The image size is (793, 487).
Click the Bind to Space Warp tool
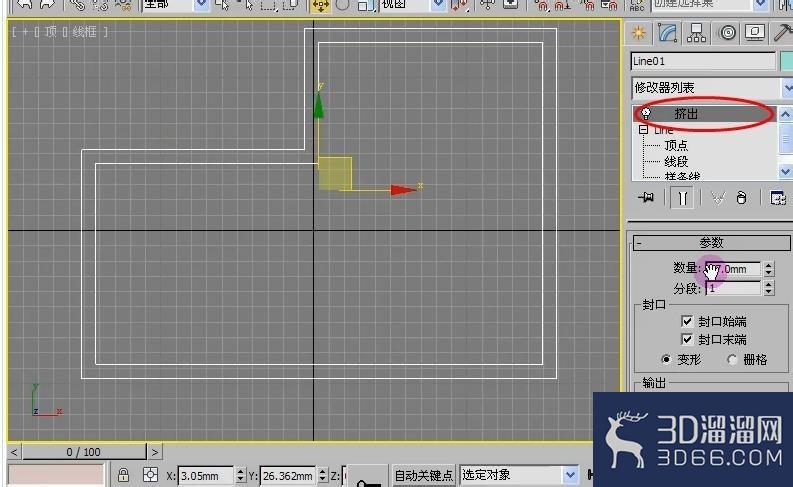(123, 5)
